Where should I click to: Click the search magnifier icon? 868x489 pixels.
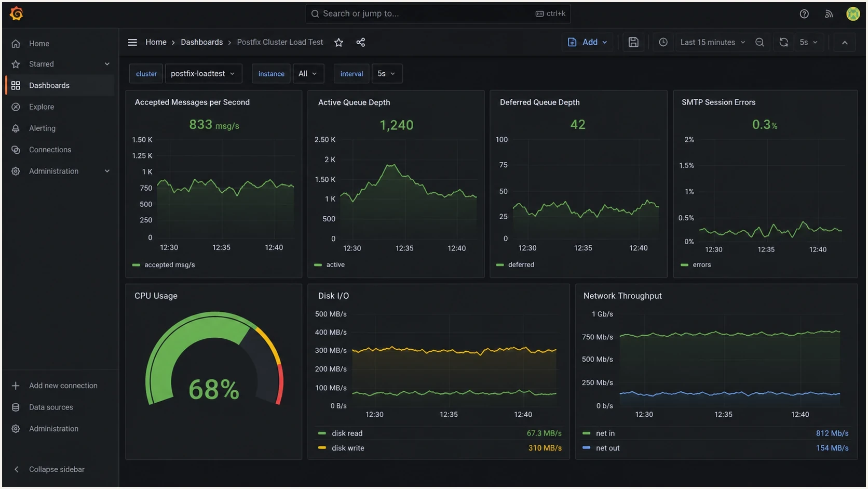coord(315,14)
